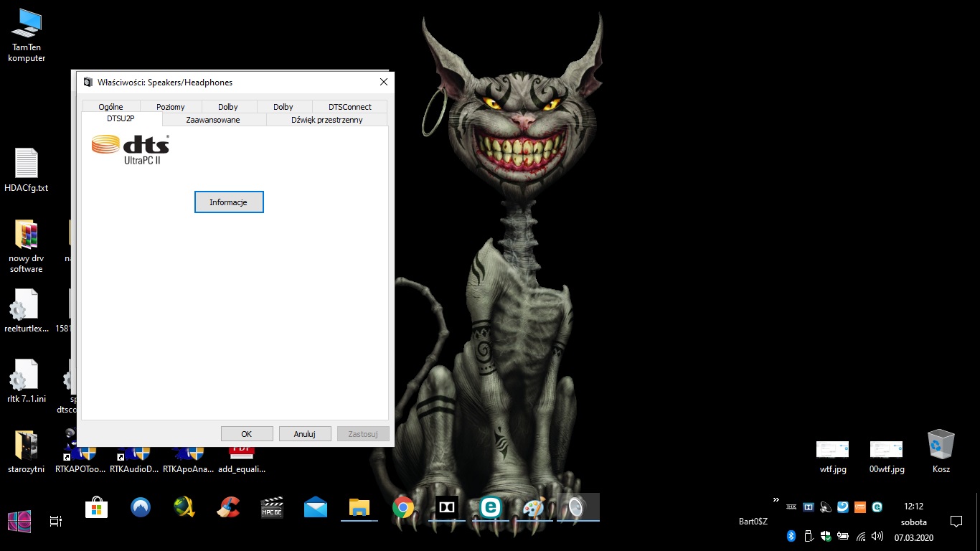Open the Mail app in the taskbar
Image resolution: width=980 pixels, height=551 pixels.
[x=316, y=508]
